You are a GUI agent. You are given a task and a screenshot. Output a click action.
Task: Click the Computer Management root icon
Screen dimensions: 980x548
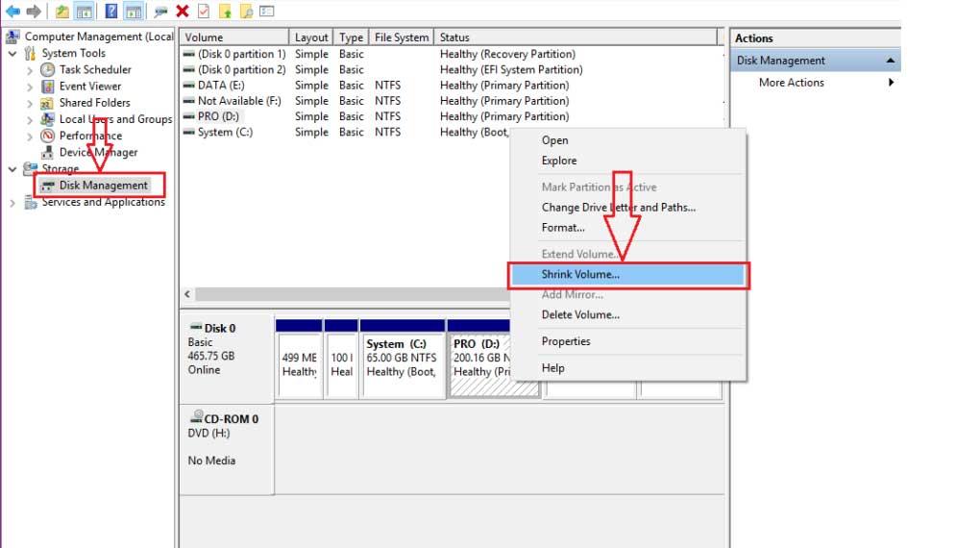click(12, 37)
